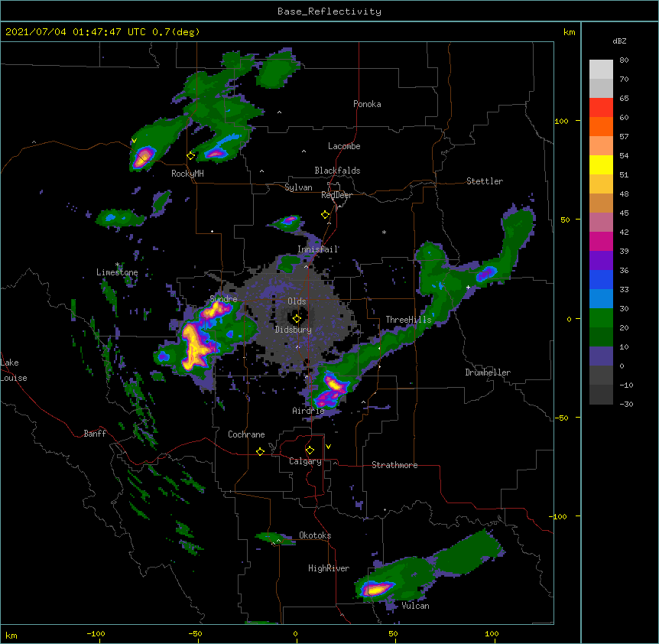Select the yellow diamond marker near Cochrane
Image resolution: width=659 pixels, height=644 pixels.
[x=260, y=451]
